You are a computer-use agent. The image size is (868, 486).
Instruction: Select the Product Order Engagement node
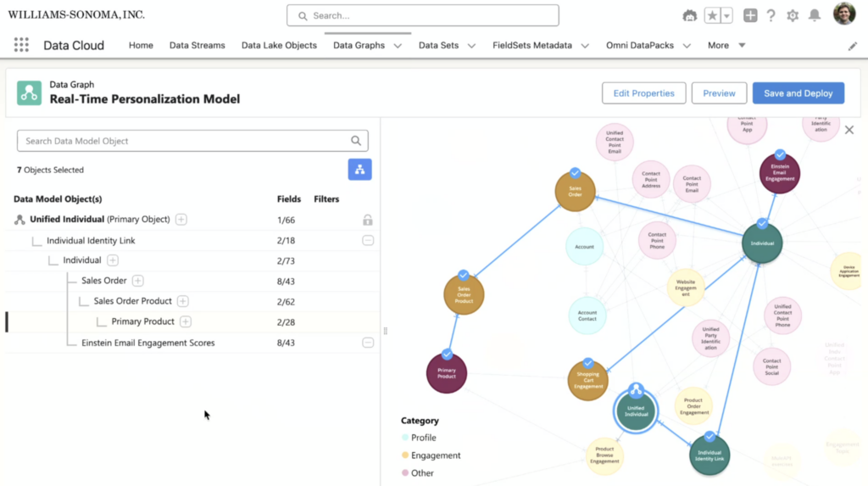click(x=694, y=406)
